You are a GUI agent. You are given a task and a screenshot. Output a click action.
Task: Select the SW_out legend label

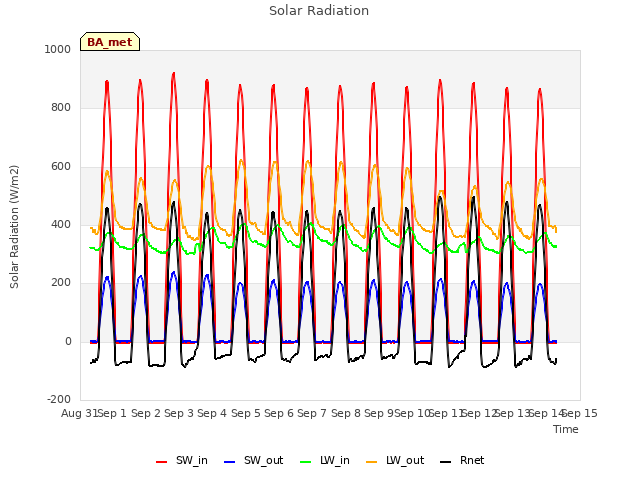(x=264, y=460)
